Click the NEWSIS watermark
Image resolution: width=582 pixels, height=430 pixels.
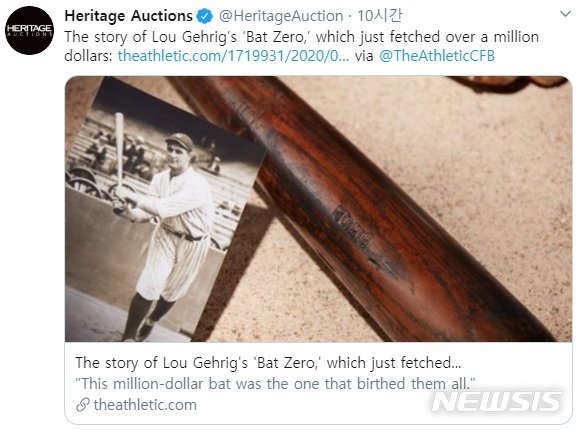coord(496,401)
